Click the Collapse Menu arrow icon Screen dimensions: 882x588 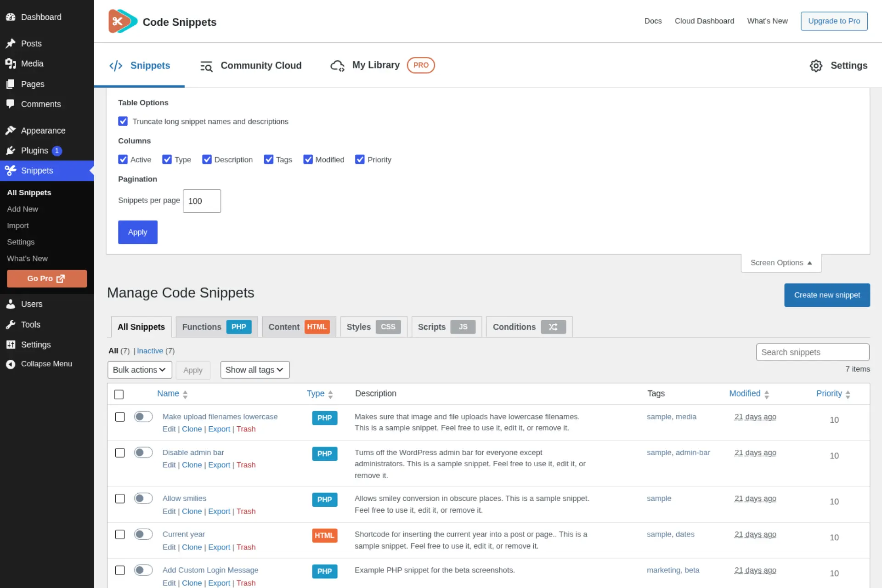(11, 364)
